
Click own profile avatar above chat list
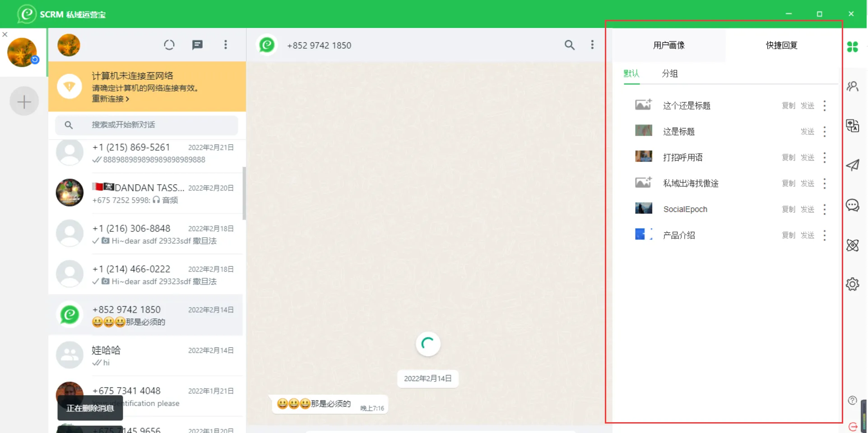(x=69, y=45)
